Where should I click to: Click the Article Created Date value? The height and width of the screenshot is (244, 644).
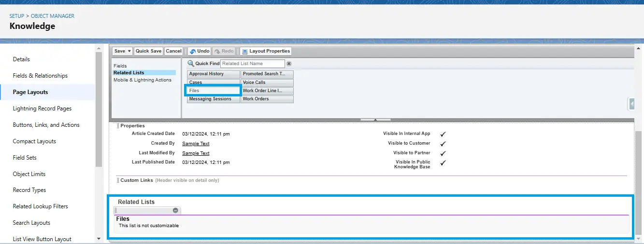[x=206, y=134]
